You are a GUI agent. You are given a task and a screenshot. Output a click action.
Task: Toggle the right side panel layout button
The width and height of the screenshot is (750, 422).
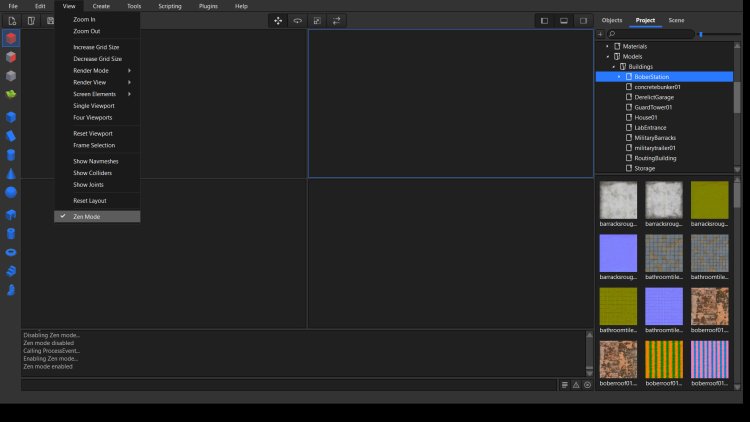click(x=582, y=20)
